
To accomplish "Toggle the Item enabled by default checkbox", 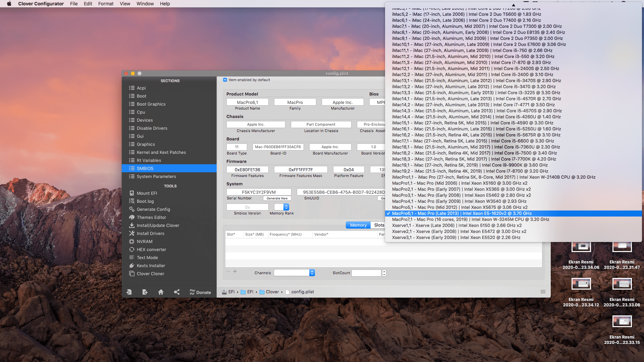I will click(x=225, y=80).
